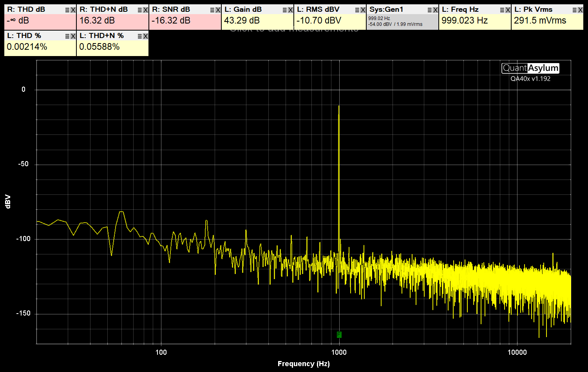
Task: Open the menu of R: THD+N dB tile
Action: pos(140,10)
